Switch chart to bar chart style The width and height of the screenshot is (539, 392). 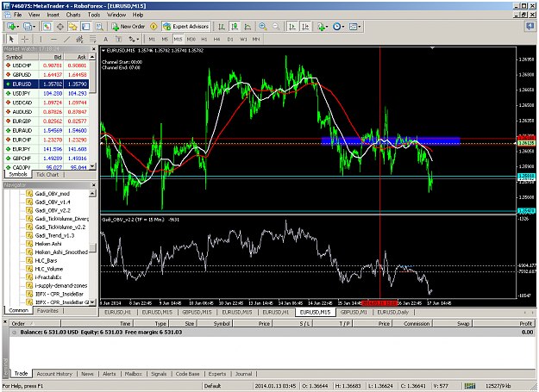(222, 27)
